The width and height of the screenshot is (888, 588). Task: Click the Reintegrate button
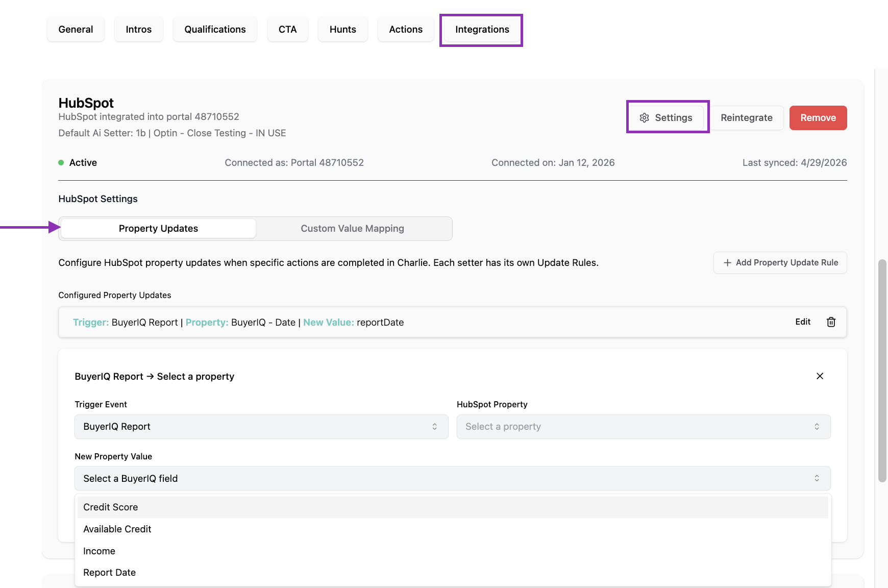coord(747,118)
